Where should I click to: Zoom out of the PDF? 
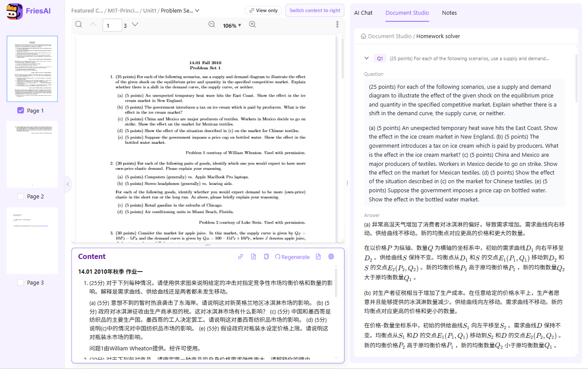[212, 24]
